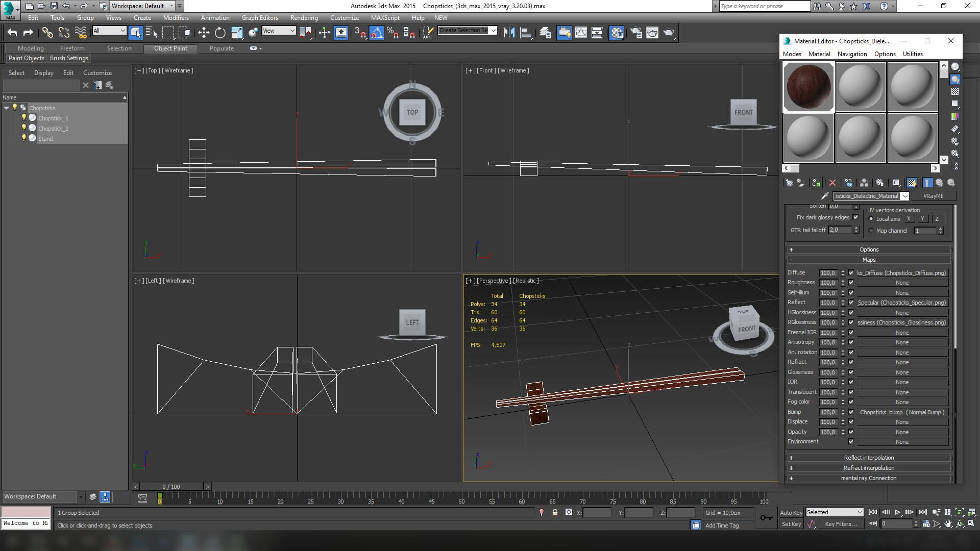980x551 pixels.
Task: Click the Angle Snap toggle icon
Action: 376,33
